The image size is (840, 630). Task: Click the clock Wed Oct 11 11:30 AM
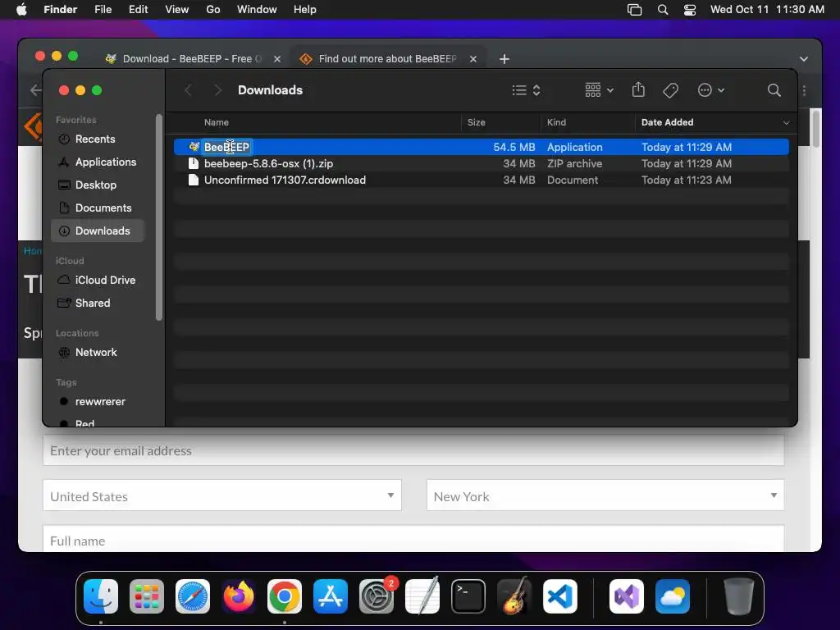(767, 10)
